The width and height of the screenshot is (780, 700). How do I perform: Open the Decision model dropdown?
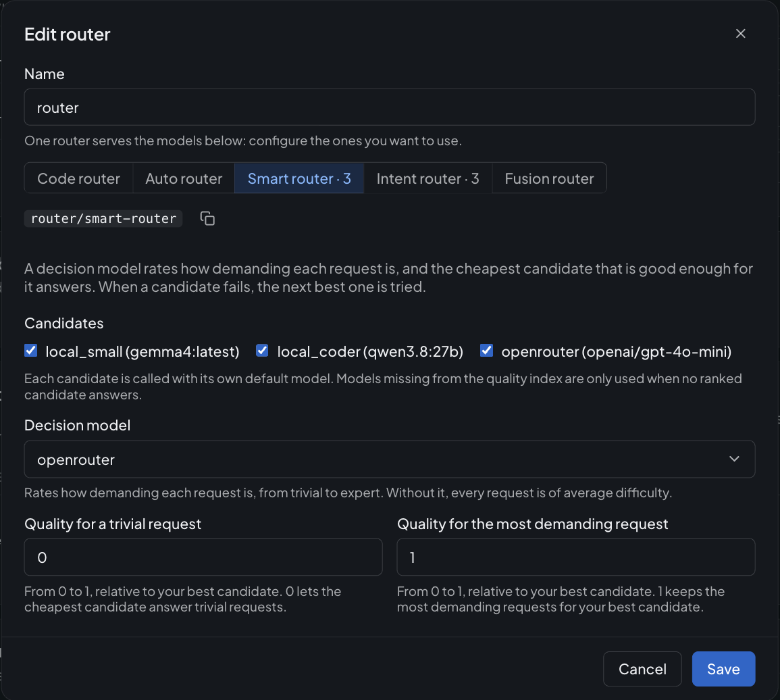coord(390,459)
